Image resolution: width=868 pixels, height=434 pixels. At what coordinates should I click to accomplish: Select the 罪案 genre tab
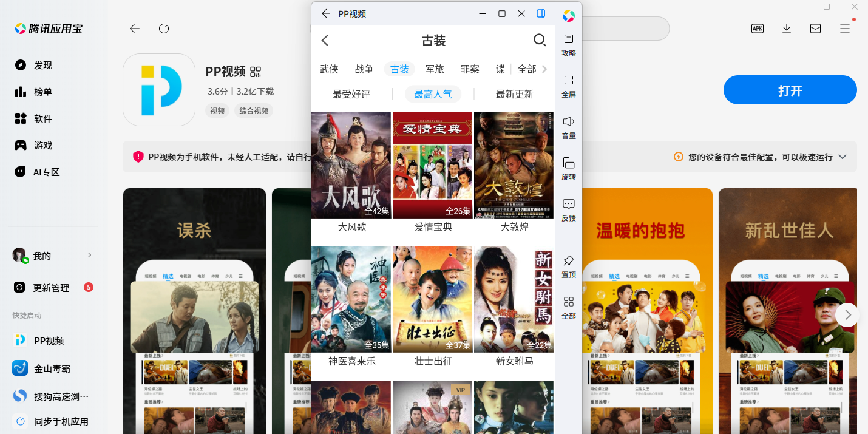pos(470,69)
